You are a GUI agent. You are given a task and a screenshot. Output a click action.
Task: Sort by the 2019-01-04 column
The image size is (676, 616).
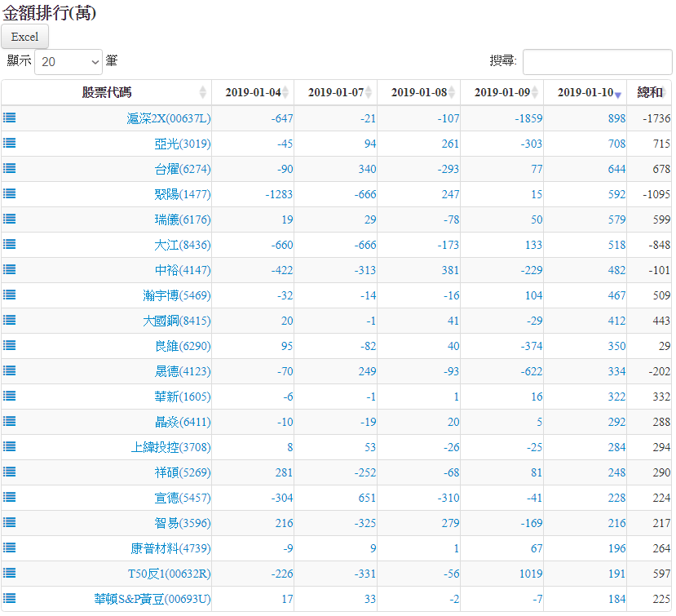(253, 92)
